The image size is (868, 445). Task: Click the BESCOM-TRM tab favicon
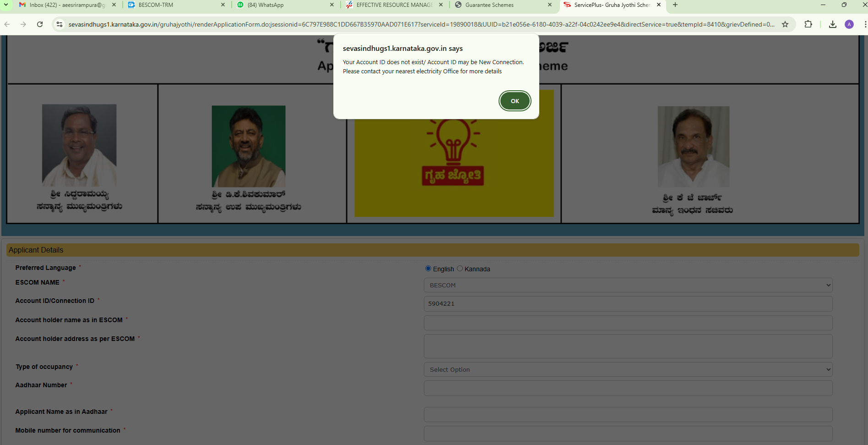point(131,5)
